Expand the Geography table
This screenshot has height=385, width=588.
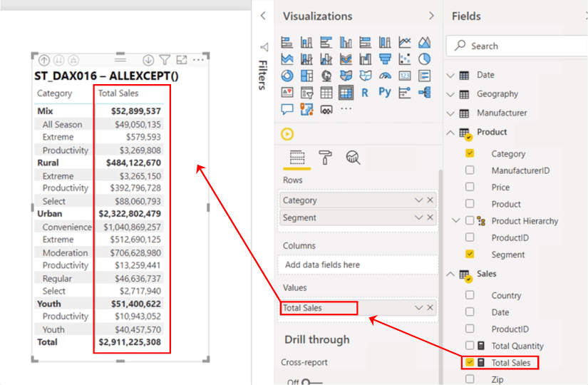click(x=450, y=95)
